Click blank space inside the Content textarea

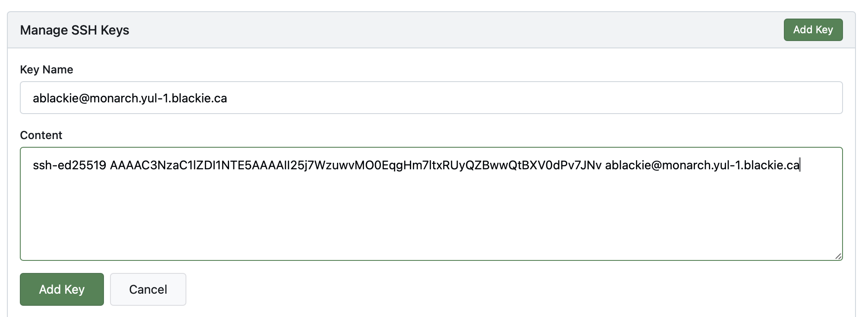click(431, 212)
